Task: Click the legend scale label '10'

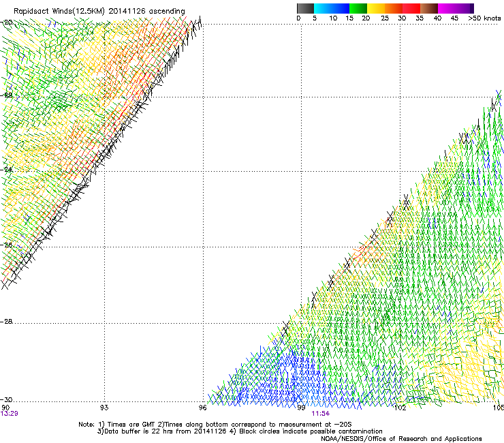Action: (x=333, y=18)
